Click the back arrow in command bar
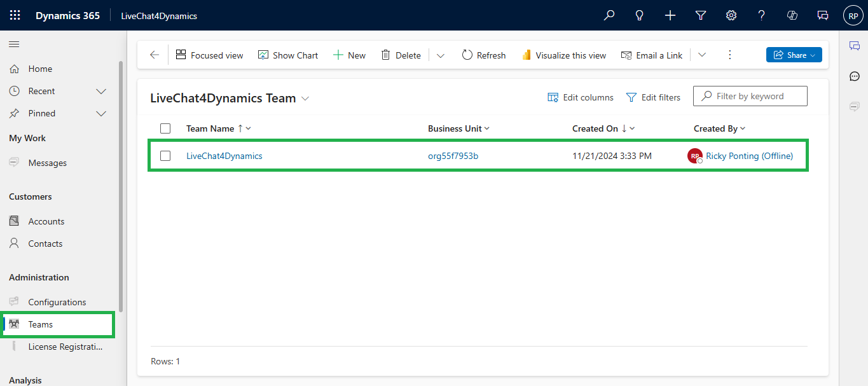Viewport: 868px width, 386px height. [x=155, y=55]
